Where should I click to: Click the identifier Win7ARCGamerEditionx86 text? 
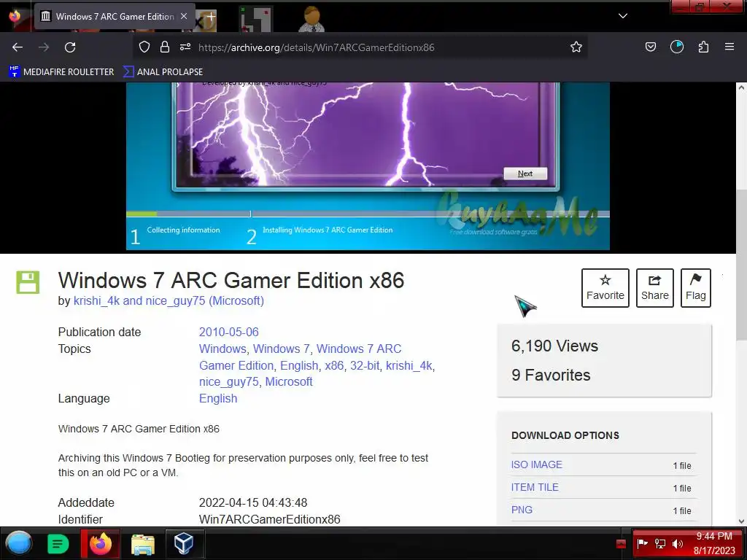tap(270, 519)
